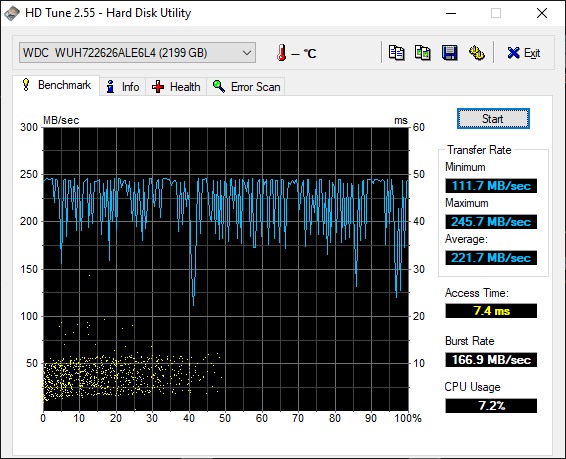566x459 pixels.
Task: Maximize the HD Tune window
Action: point(496,13)
